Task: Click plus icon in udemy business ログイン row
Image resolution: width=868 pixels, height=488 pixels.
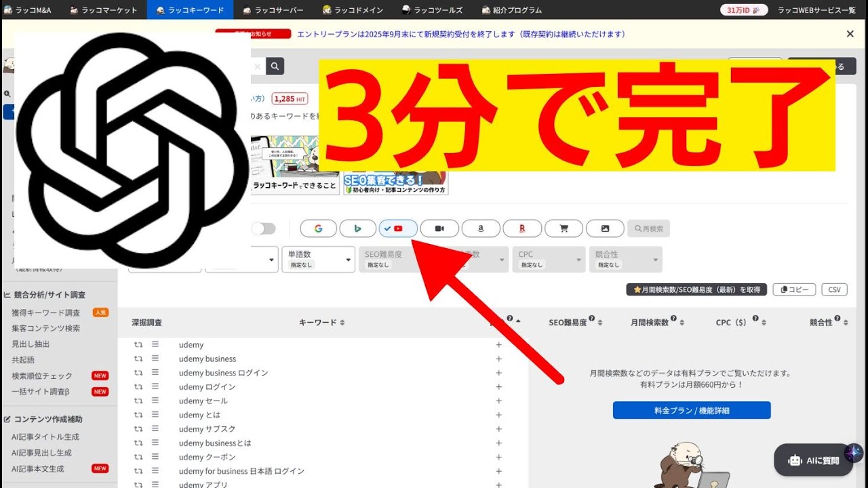Action: click(x=499, y=373)
